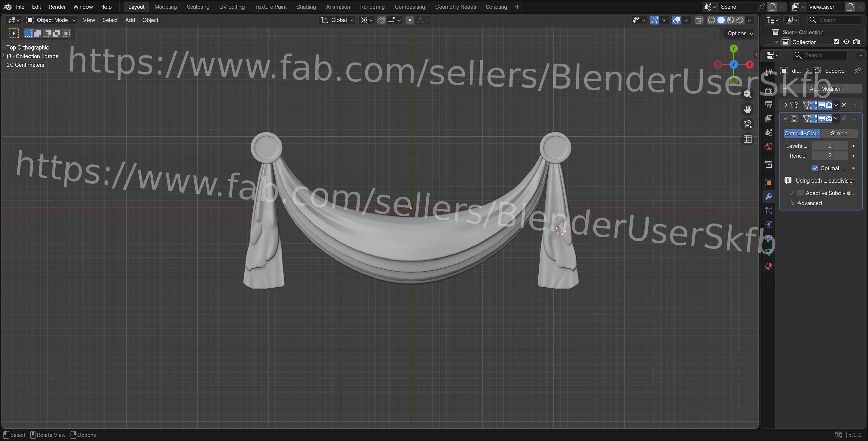
Task: Toggle the camera view icon
Action: coord(747,124)
